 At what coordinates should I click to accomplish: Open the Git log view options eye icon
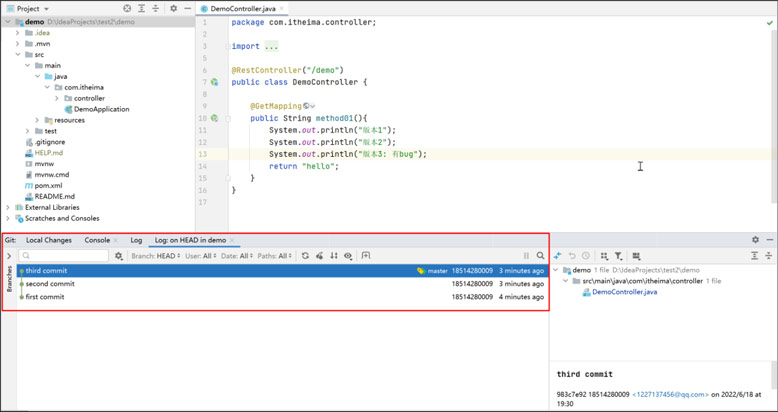(x=348, y=256)
